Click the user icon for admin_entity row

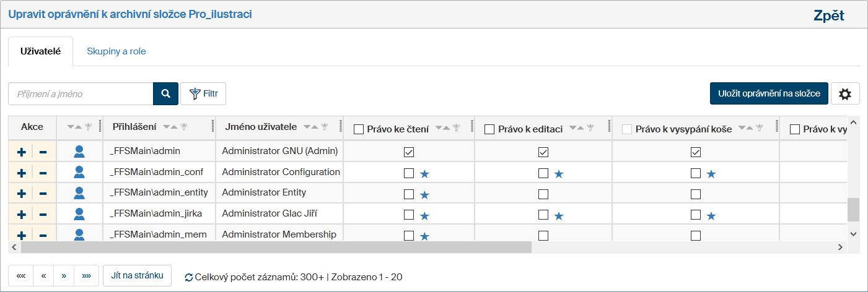(79, 194)
